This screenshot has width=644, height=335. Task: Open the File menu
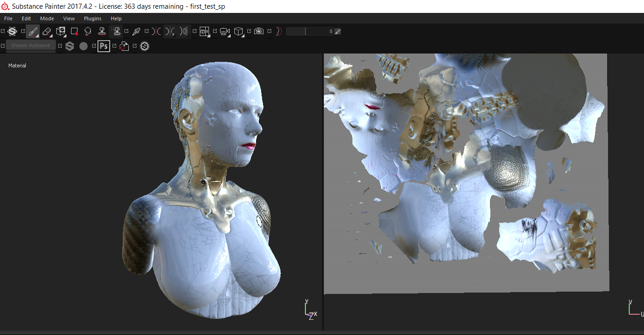8,18
